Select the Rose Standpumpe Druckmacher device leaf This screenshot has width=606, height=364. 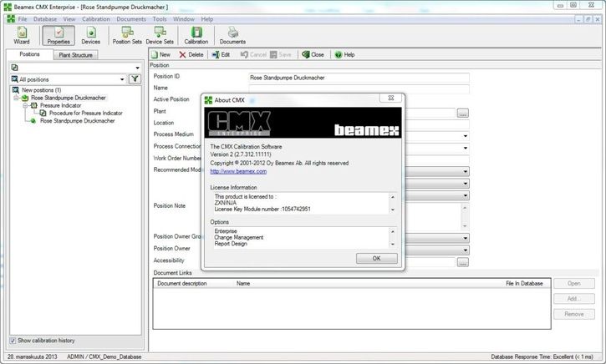(x=77, y=121)
